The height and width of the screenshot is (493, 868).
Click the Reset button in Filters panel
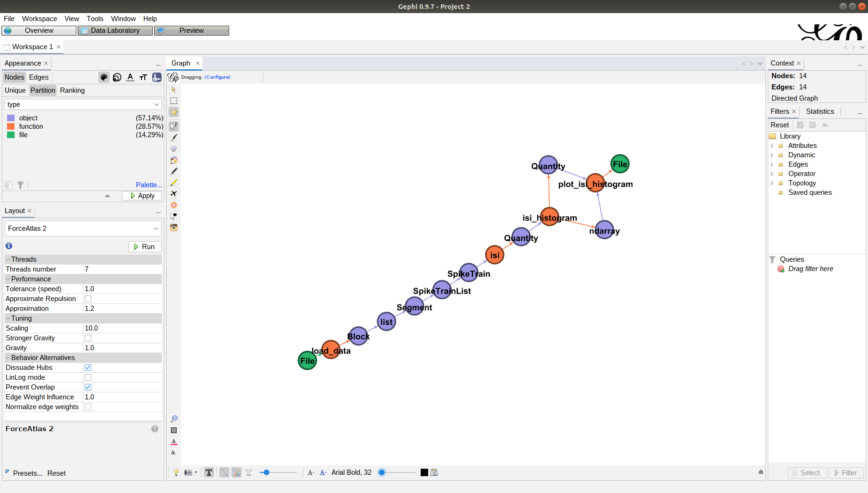pyautogui.click(x=779, y=125)
